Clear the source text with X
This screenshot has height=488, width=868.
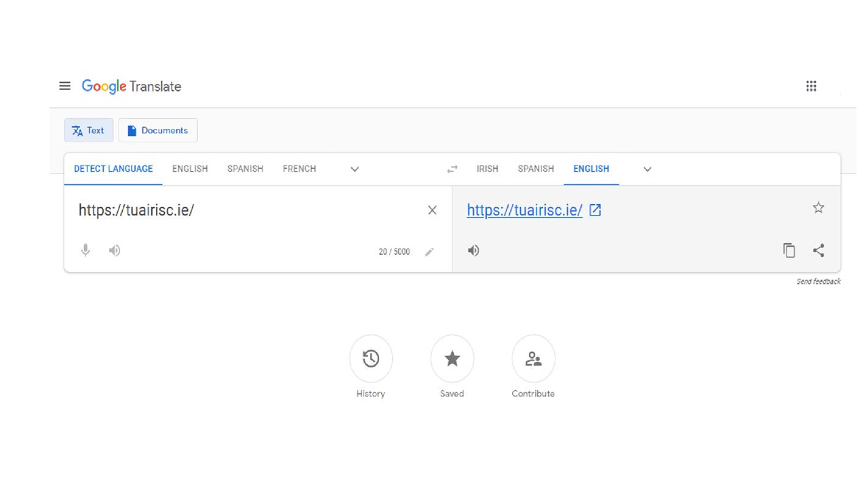[x=432, y=210]
